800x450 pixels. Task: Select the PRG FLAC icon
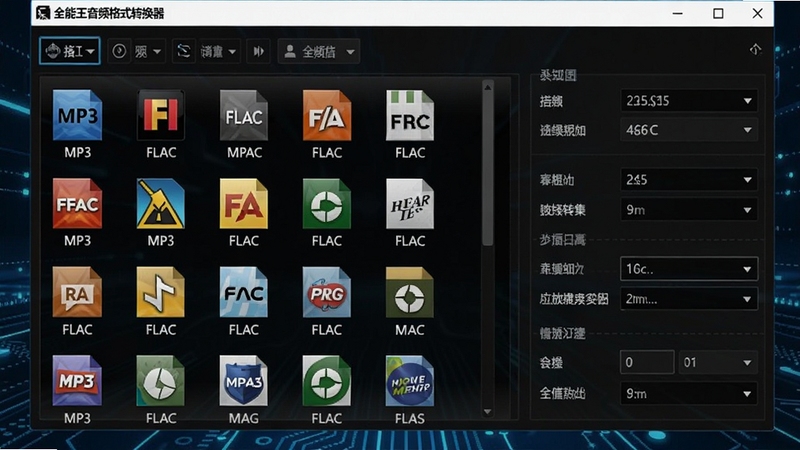(327, 292)
